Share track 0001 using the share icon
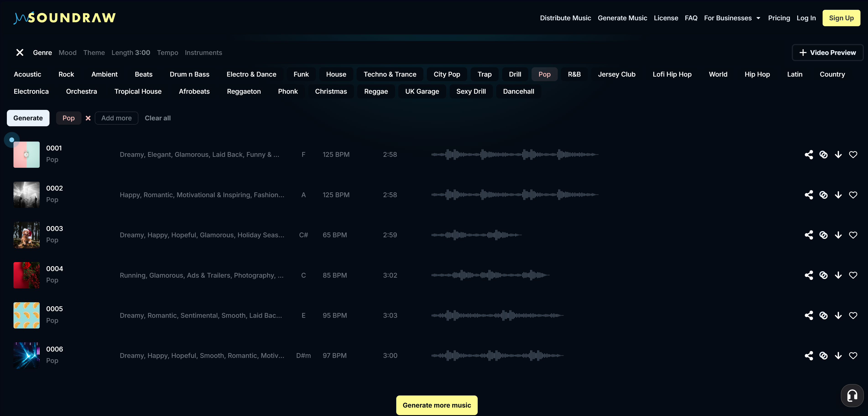The width and height of the screenshot is (868, 416). (x=809, y=155)
